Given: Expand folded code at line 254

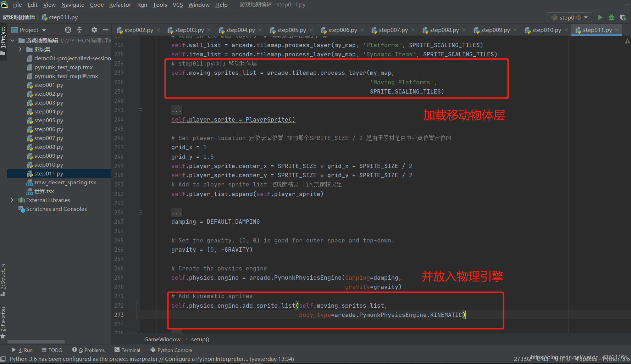Looking at the screenshot, I should [x=140, y=212].
